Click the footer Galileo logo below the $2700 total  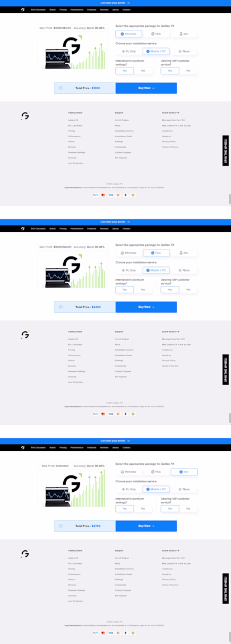point(25,554)
